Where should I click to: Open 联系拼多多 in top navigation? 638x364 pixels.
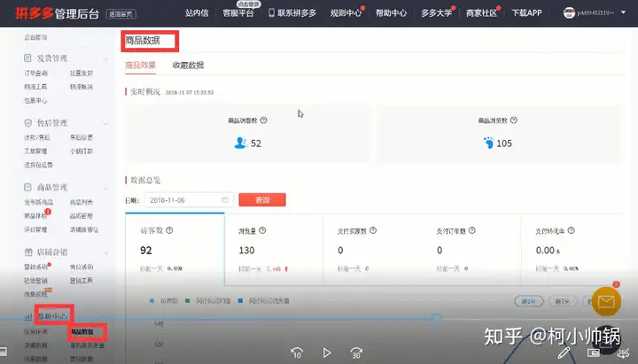click(x=297, y=13)
